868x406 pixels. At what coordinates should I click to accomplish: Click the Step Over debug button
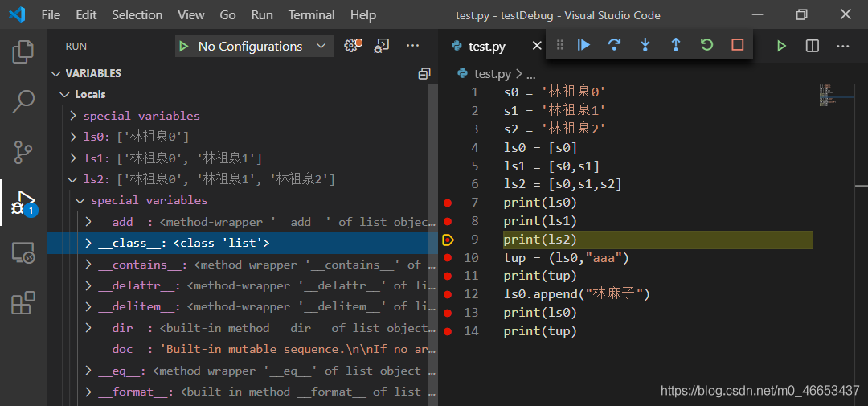(x=615, y=45)
